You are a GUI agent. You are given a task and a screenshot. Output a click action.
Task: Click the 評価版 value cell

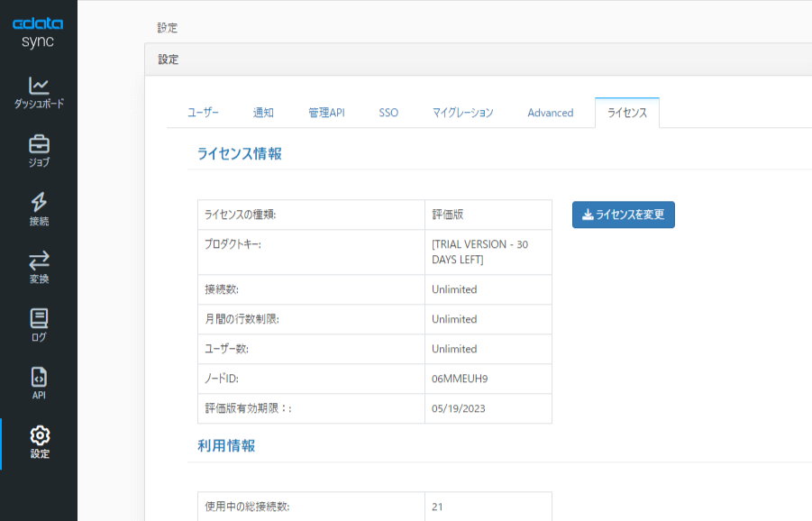tap(488, 215)
